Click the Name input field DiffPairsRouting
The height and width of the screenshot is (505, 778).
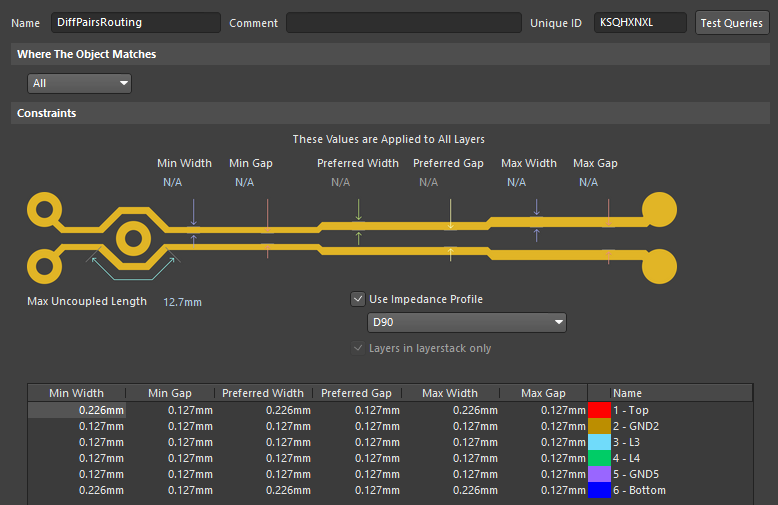pyautogui.click(x=135, y=23)
